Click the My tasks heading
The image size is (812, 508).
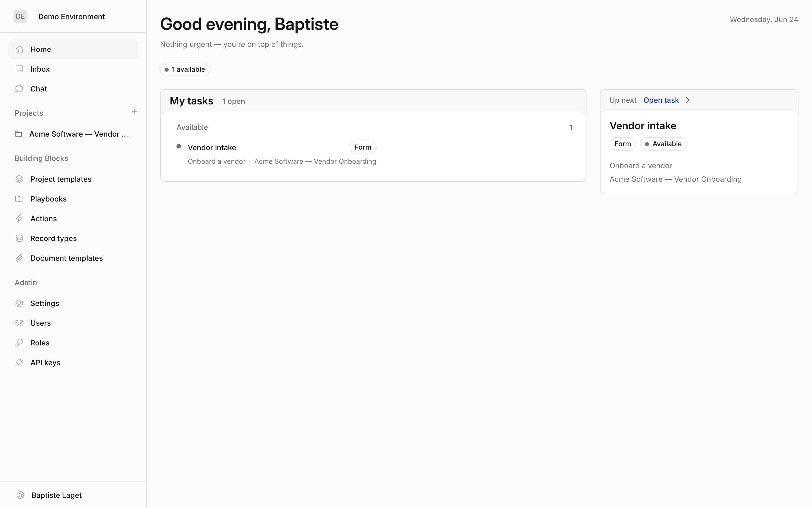click(192, 101)
